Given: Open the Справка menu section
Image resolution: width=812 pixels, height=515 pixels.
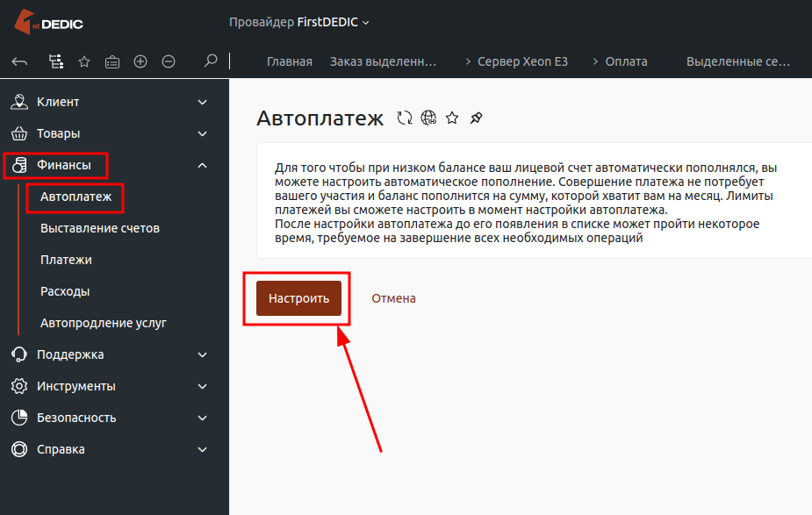Looking at the screenshot, I should (x=61, y=449).
